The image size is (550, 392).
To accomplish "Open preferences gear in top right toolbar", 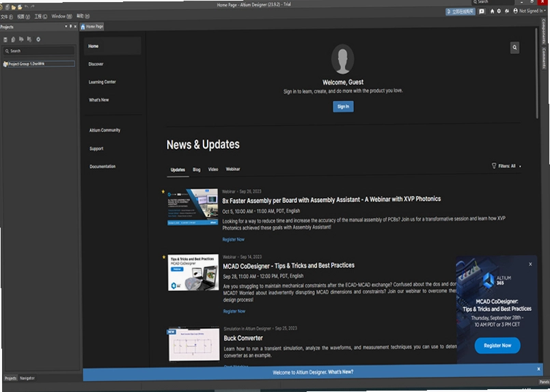I will pos(499,11).
